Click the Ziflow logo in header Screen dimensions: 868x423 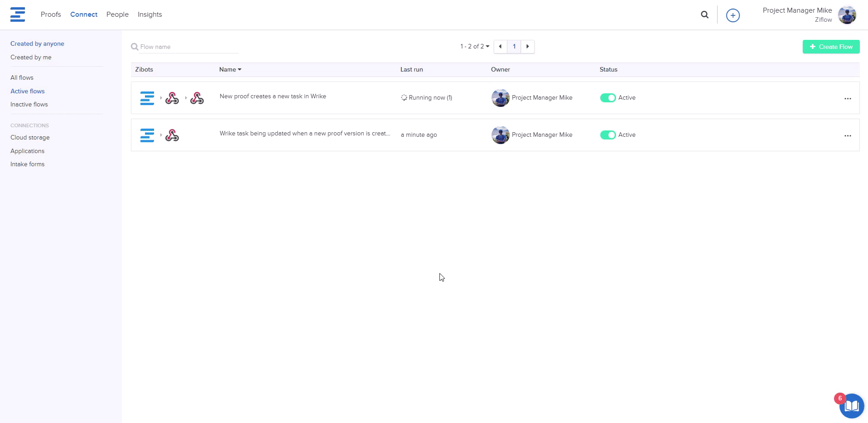(x=18, y=14)
